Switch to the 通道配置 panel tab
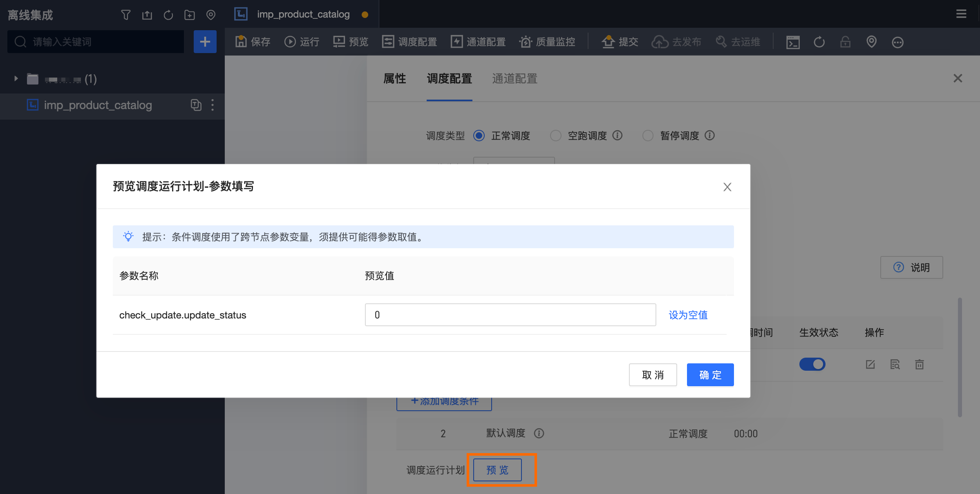This screenshot has height=494, width=980. point(515,78)
